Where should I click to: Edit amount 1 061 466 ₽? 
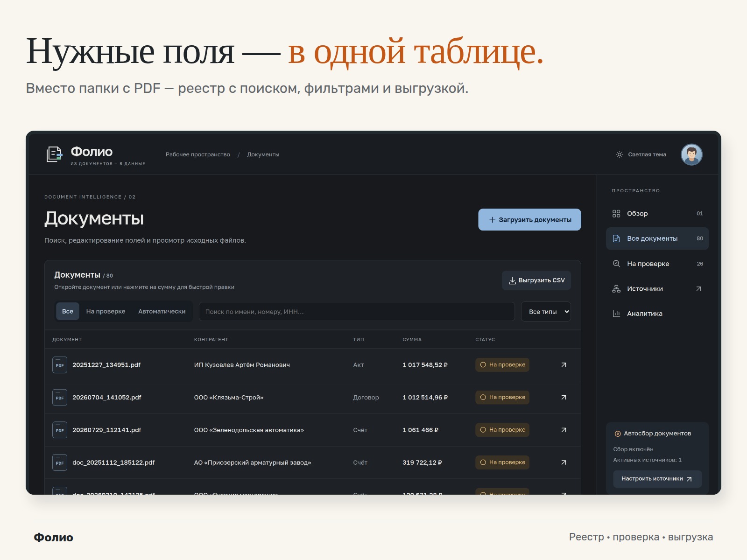coord(420,430)
